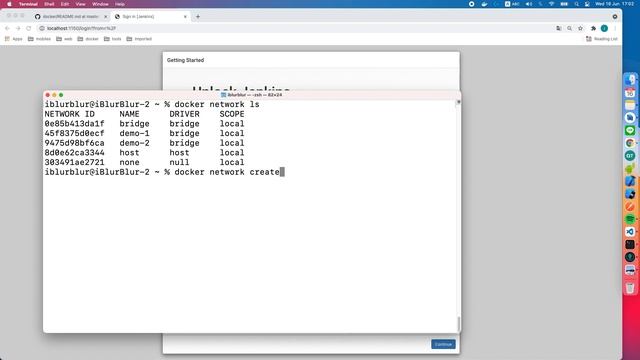The height and width of the screenshot is (360, 640).
Task: Open the Apple menu
Action: 9,4
